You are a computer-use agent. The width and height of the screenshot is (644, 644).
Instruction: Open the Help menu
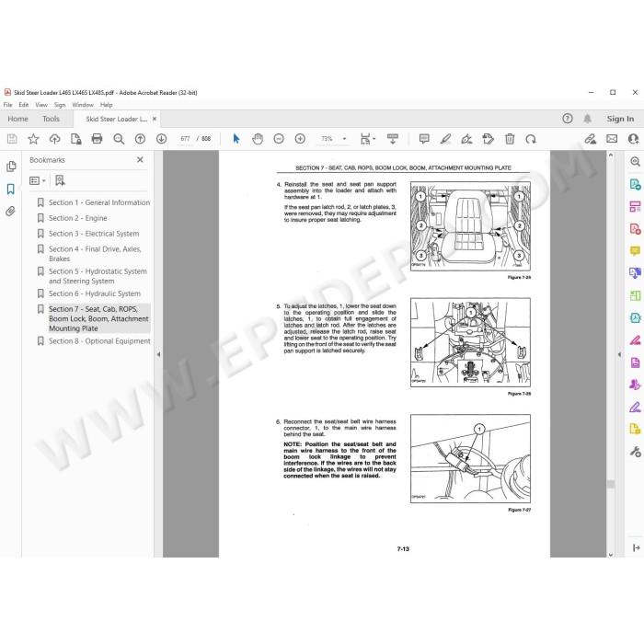point(107,105)
